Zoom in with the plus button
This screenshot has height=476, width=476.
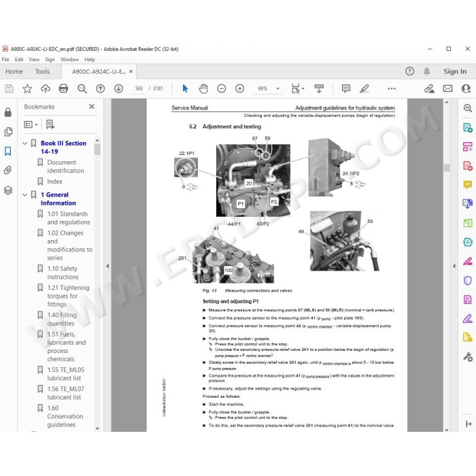pos(240,88)
